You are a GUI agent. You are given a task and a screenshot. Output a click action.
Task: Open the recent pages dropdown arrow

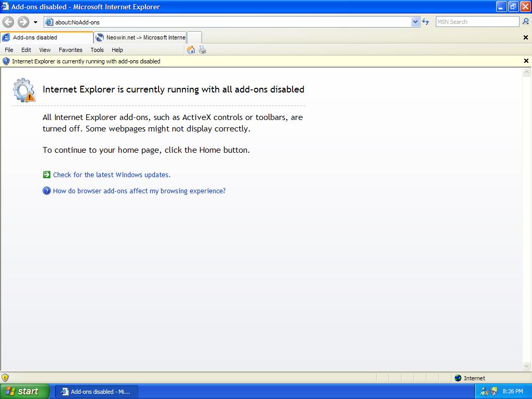tap(35, 22)
